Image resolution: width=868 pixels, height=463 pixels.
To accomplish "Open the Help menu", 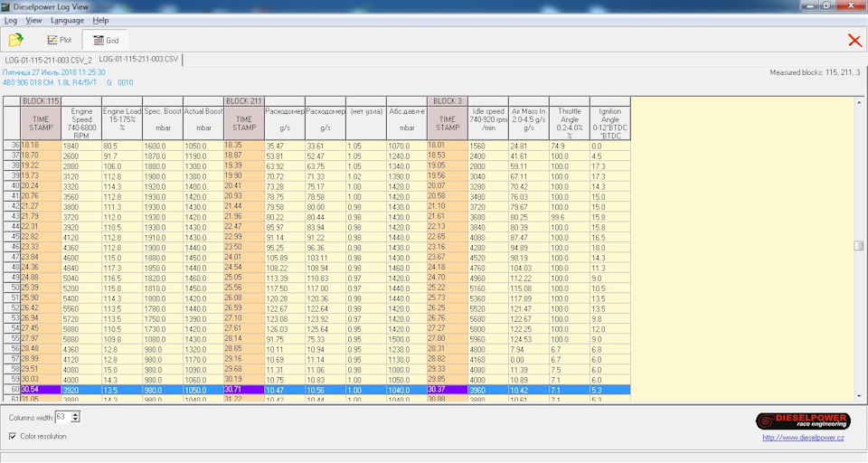I will [100, 20].
